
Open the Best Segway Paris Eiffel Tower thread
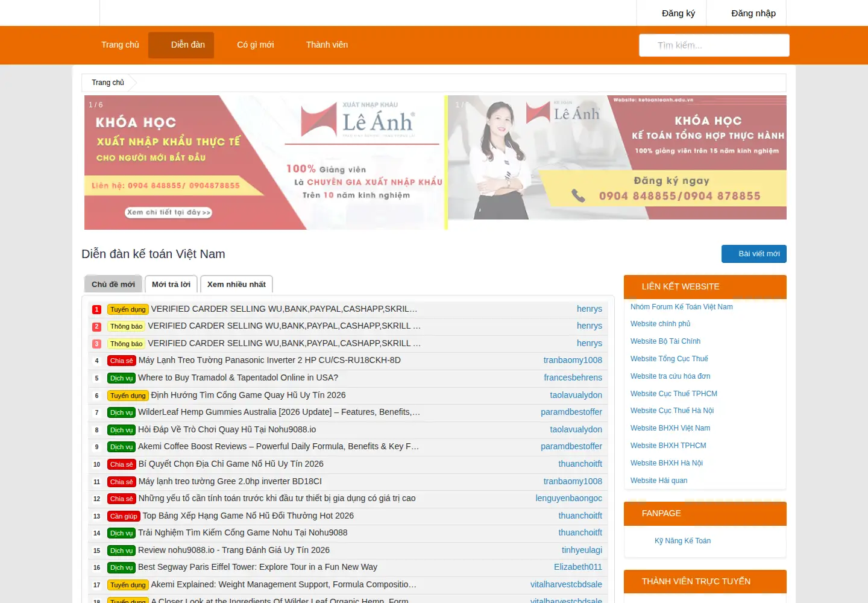tap(257, 567)
